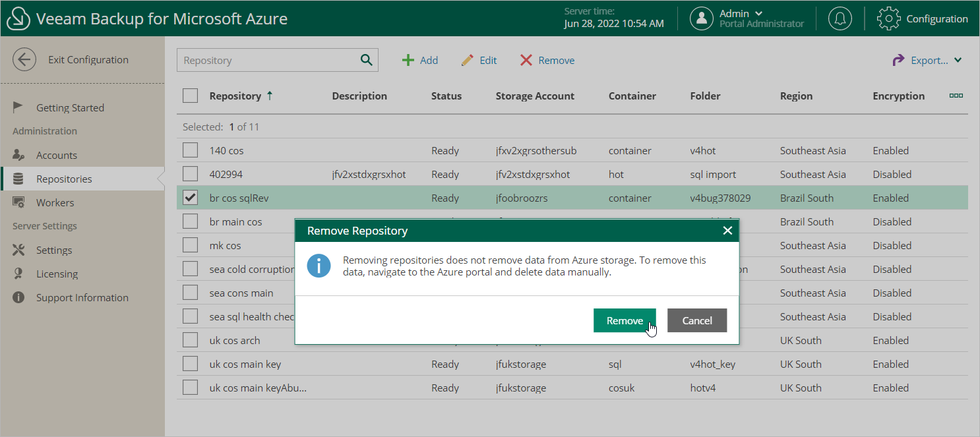Sort by the Status column header

[446, 96]
